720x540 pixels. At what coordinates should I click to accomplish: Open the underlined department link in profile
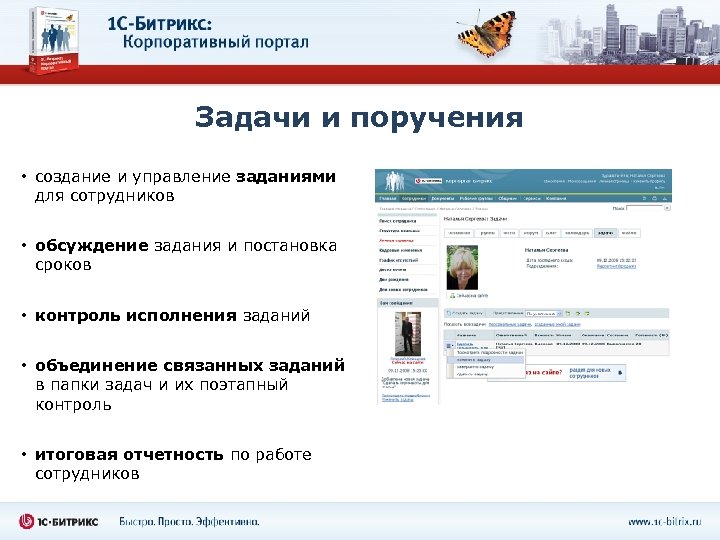click(x=616, y=266)
